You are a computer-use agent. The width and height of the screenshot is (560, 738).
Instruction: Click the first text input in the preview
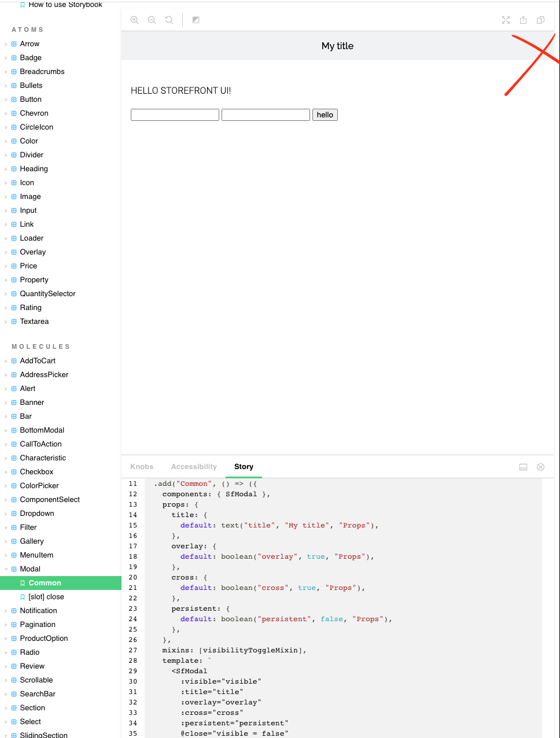click(x=174, y=115)
